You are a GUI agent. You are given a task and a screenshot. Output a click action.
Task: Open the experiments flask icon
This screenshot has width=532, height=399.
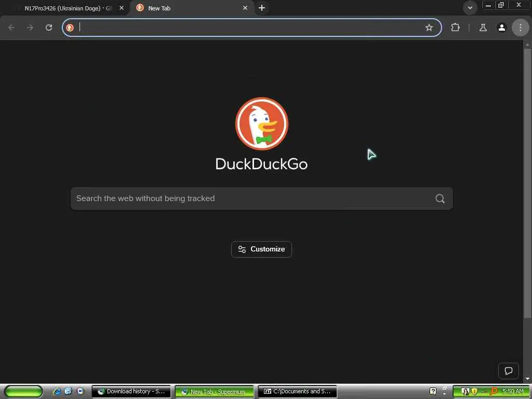point(483,28)
